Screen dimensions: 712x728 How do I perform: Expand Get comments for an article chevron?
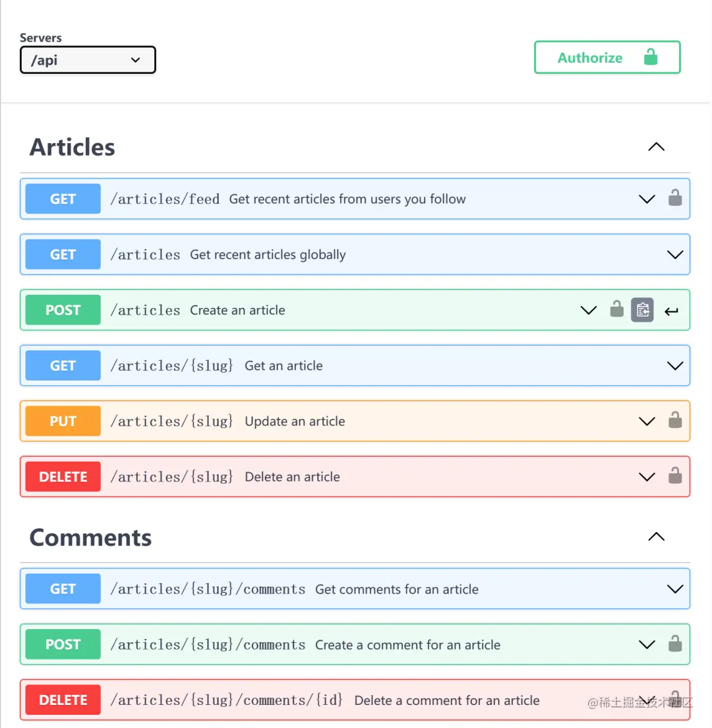(x=674, y=589)
